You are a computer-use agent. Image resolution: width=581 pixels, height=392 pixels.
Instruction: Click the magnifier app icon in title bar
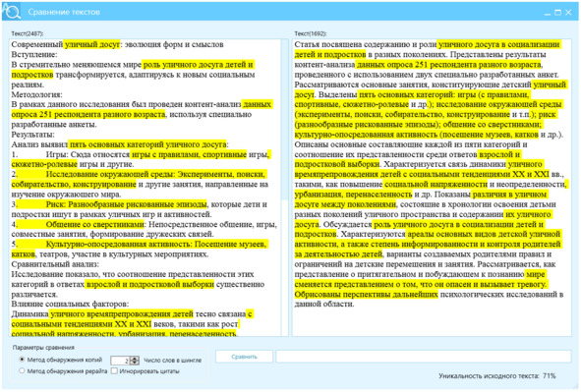tap(11, 11)
